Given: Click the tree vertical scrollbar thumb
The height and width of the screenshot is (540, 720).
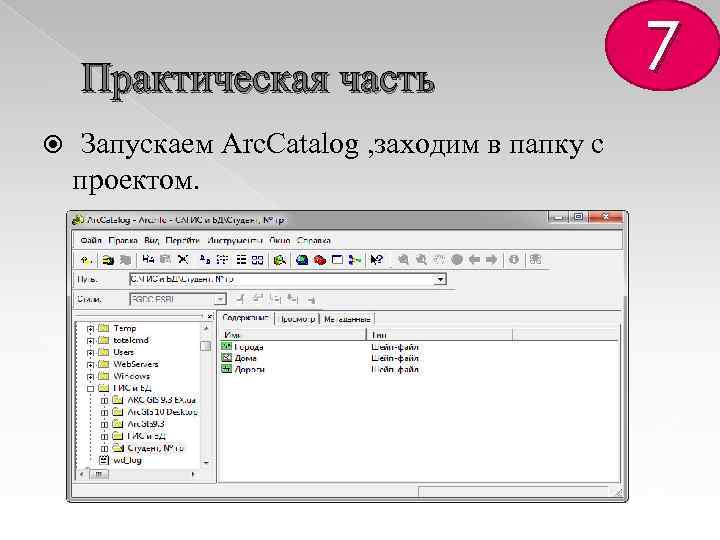Looking at the screenshot, I should (206, 346).
